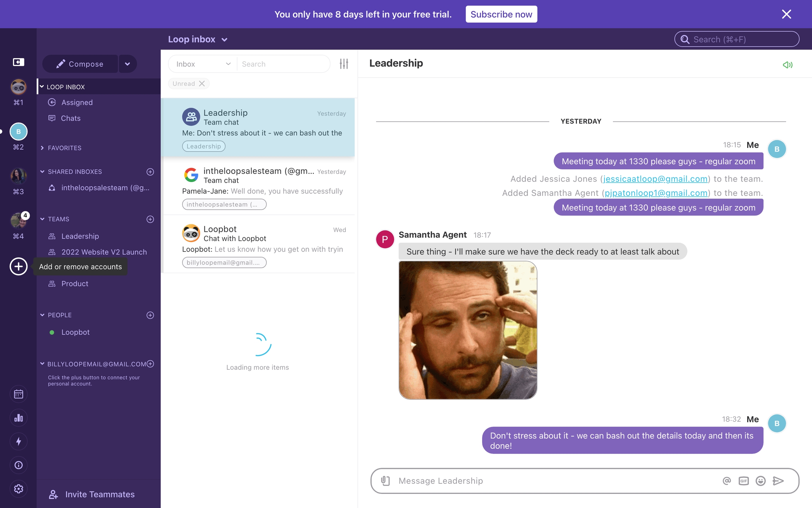Dismiss the free trial banner X
The height and width of the screenshot is (508, 812).
[x=787, y=14]
